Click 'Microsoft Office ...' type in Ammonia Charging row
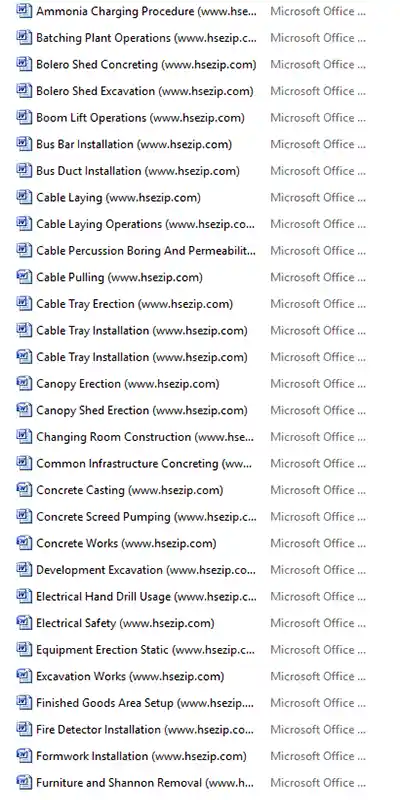400x800 pixels. tap(318, 11)
